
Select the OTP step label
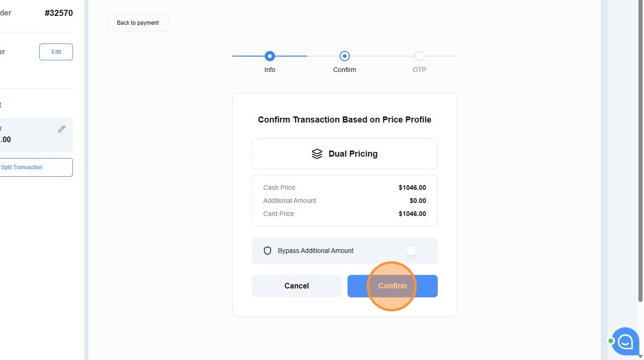[420, 70]
